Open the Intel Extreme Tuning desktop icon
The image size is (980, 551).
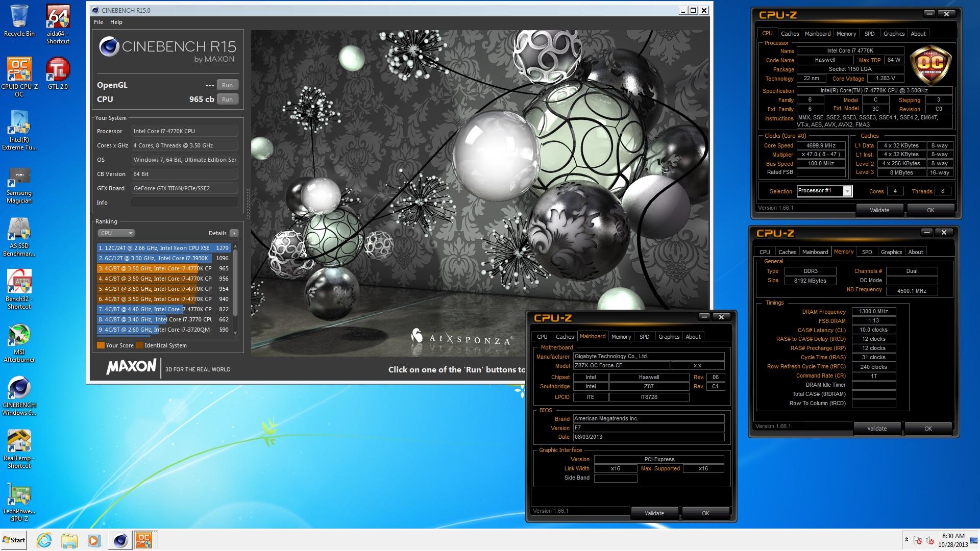pos(19,131)
